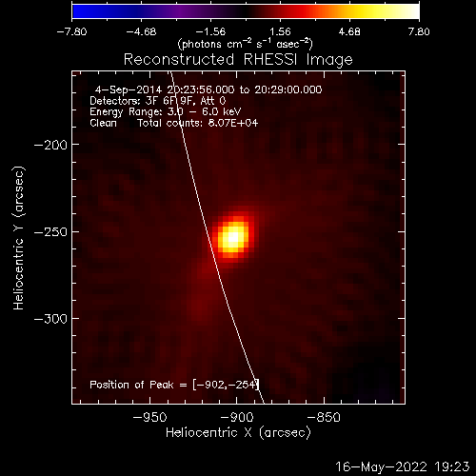Click the -850 X-axis tick label
Viewport: 476px width, 476px height.
324,417
